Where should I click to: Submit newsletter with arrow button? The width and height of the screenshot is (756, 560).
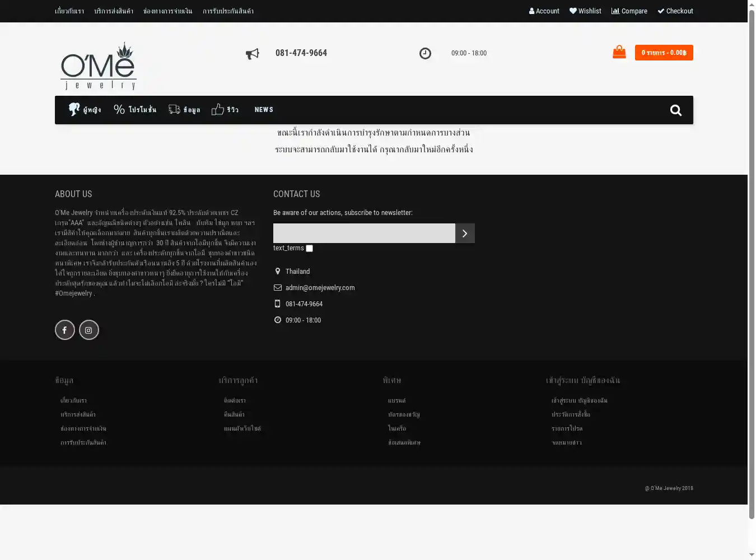[x=465, y=234]
